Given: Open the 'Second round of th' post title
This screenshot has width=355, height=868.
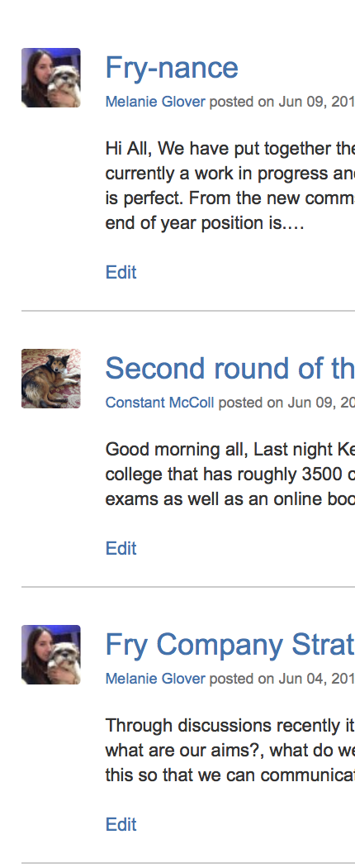Looking at the screenshot, I should pyautogui.click(x=230, y=368).
